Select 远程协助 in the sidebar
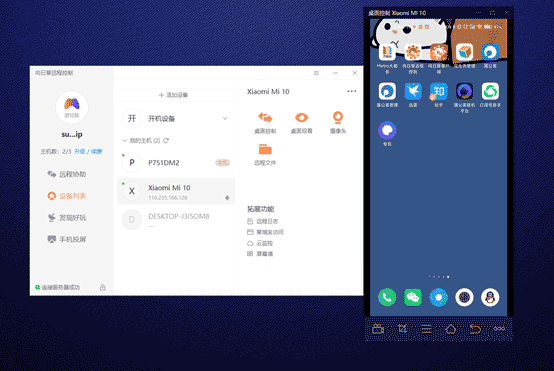 point(67,174)
